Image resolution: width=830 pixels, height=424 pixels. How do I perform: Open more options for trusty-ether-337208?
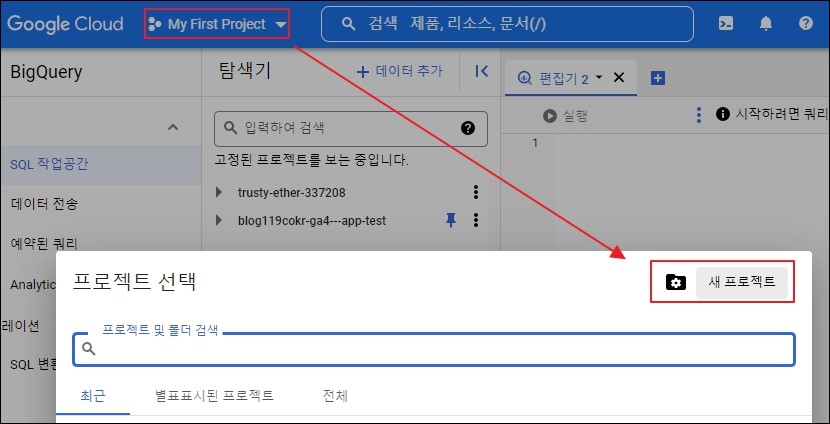click(x=476, y=192)
